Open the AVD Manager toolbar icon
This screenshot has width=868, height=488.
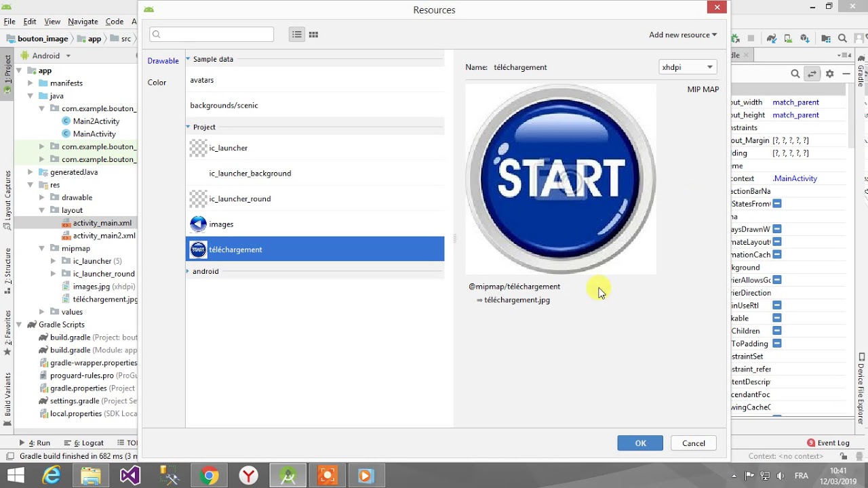coord(789,39)
